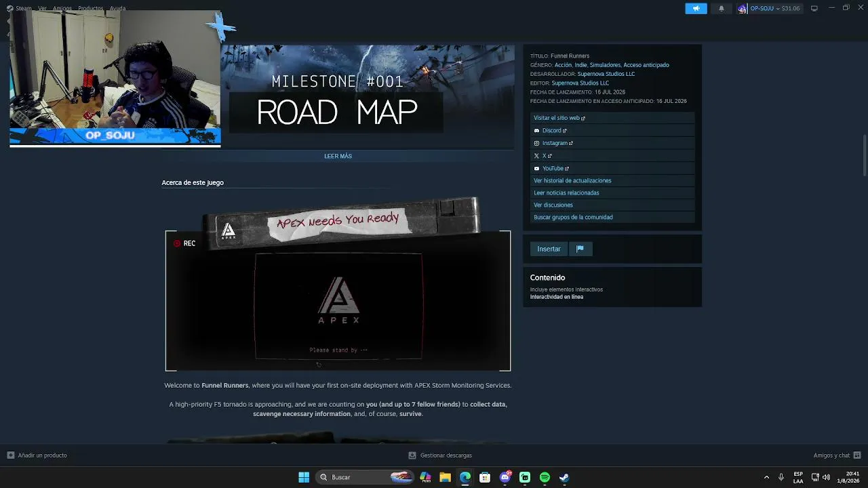
Task: Click the volume speaker tray icon
Action: click(826, 477)
